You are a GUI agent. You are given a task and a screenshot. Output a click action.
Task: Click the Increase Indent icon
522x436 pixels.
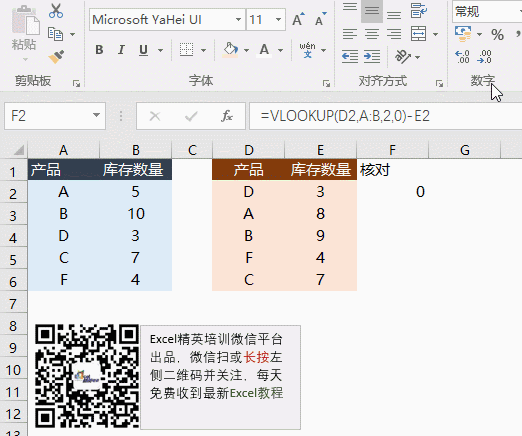tap(372, 56)
